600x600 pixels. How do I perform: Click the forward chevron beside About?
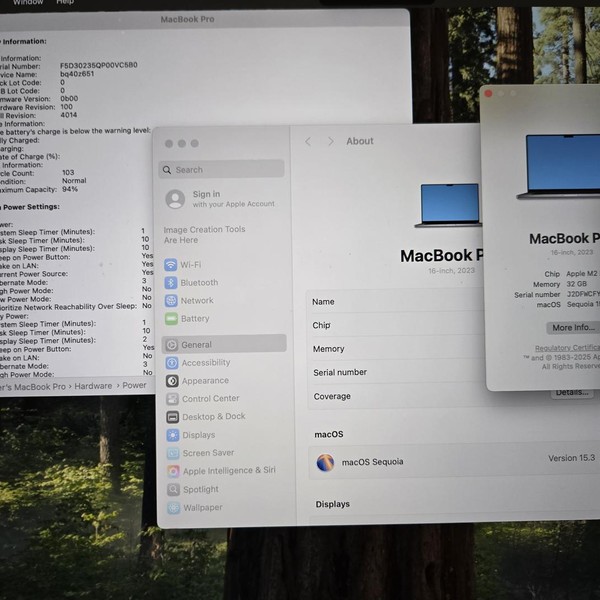(330, 142)
